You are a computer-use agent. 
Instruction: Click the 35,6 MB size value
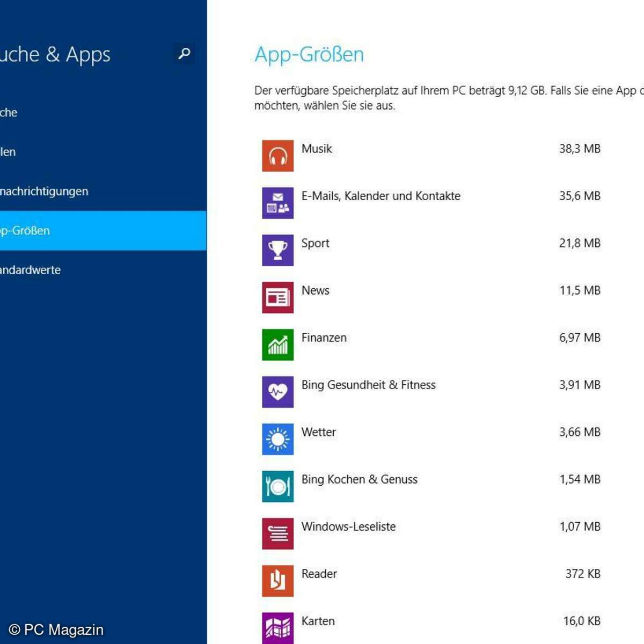580,196
